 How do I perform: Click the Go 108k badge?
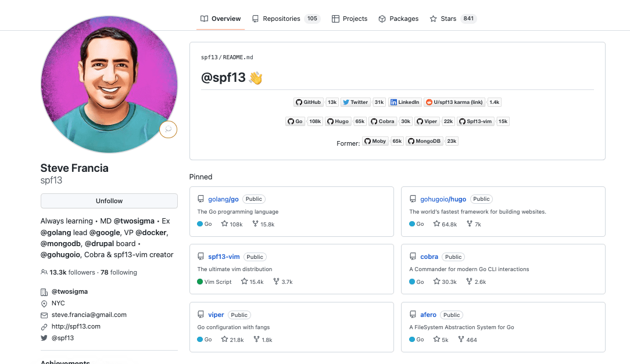coord(304,121)
